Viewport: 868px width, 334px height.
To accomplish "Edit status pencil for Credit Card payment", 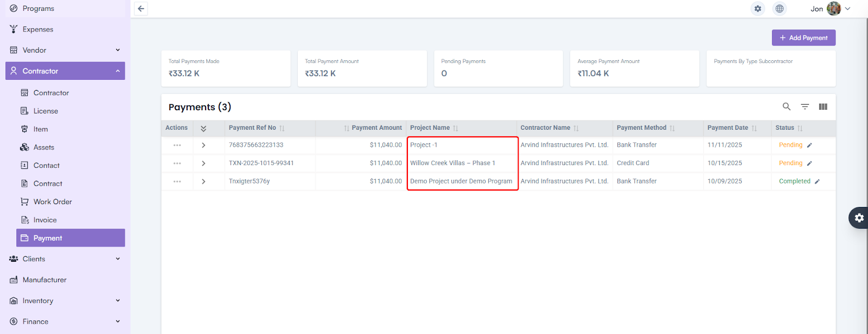I will 809,163.
